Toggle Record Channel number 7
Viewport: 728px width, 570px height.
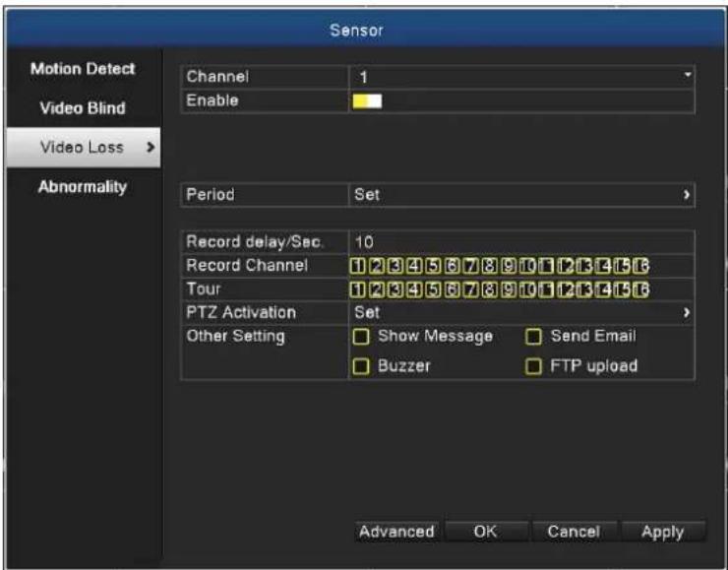471,266
